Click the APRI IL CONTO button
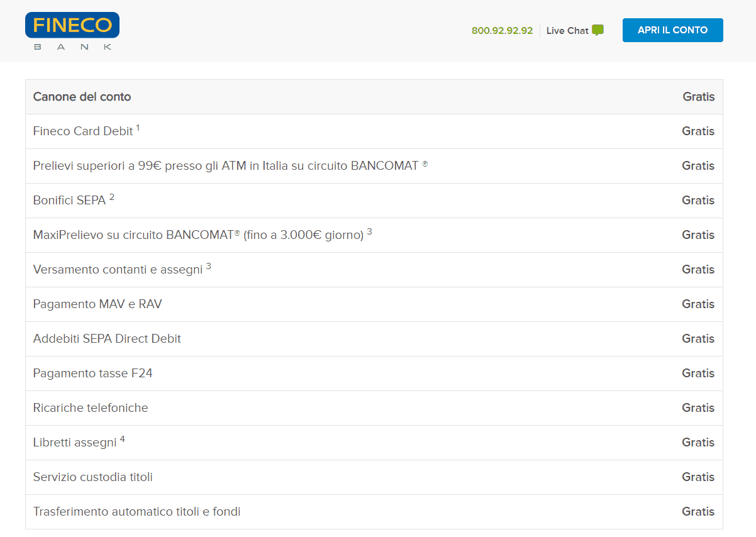 (x=672, y=30)
